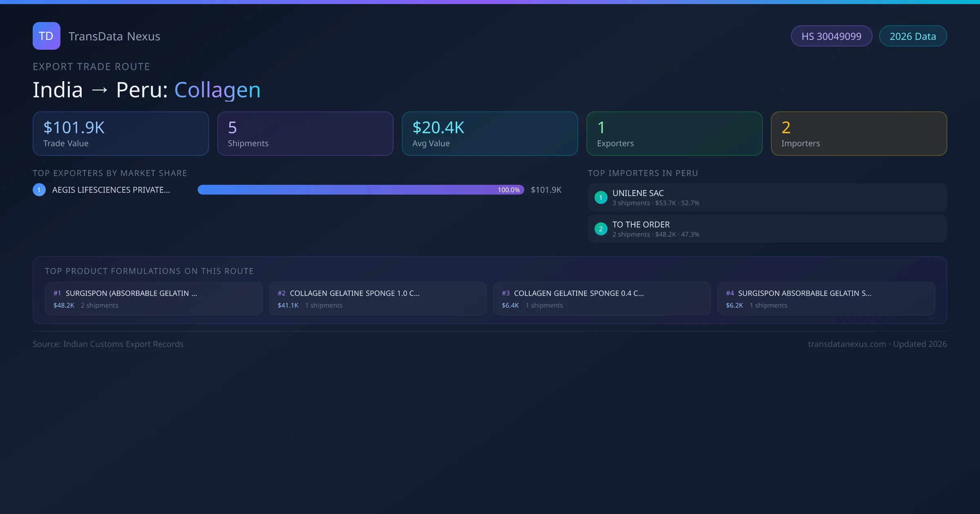
Task: Click the green rank 1 badge for UNILENE SAC
Action: pyautogui.click(x=601, y=197)
